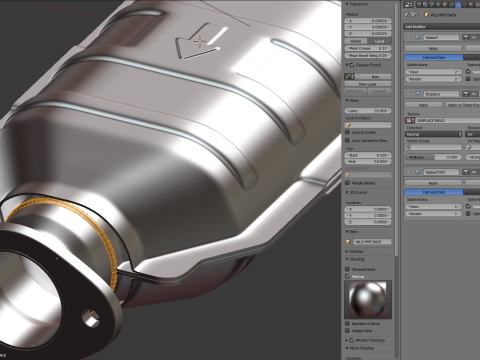Screen dimensions: 480x360
Task: Collapse the Mesh Display panel
Action: (x=347, y=348)
